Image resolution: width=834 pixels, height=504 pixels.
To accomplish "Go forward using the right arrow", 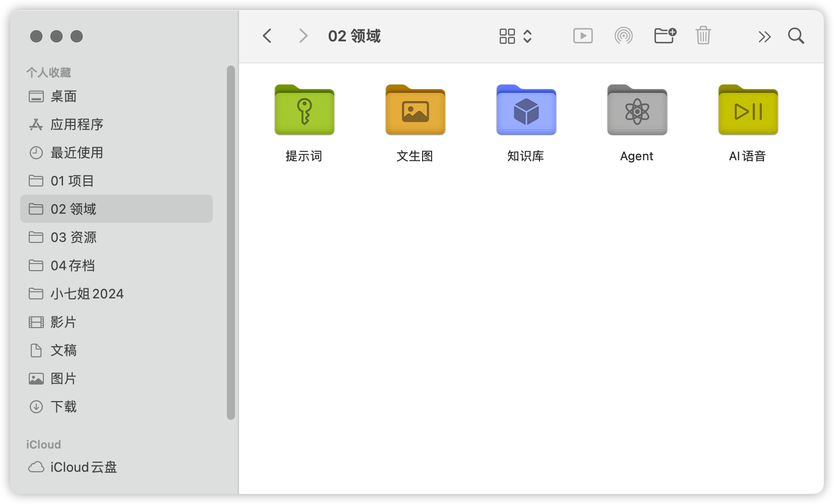I will pyautogui.click(x=303, y=36).
